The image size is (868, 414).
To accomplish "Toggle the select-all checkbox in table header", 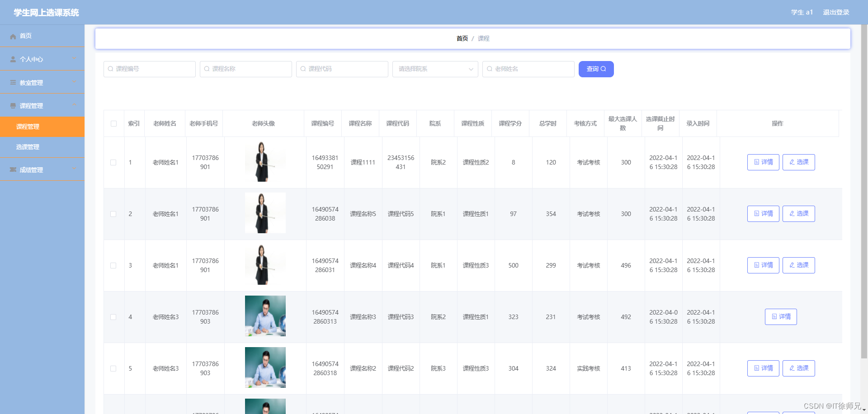I will [x=113, y=123].
